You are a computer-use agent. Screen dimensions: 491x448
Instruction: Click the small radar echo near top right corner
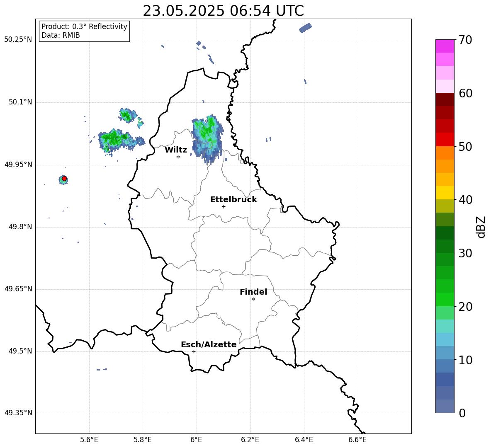coord(305,27)
